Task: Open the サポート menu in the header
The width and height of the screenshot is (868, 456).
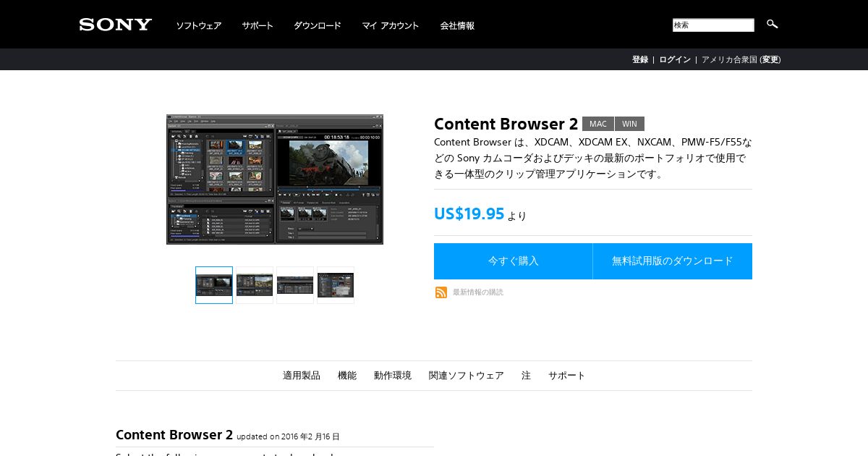Action: coord(258,25)
